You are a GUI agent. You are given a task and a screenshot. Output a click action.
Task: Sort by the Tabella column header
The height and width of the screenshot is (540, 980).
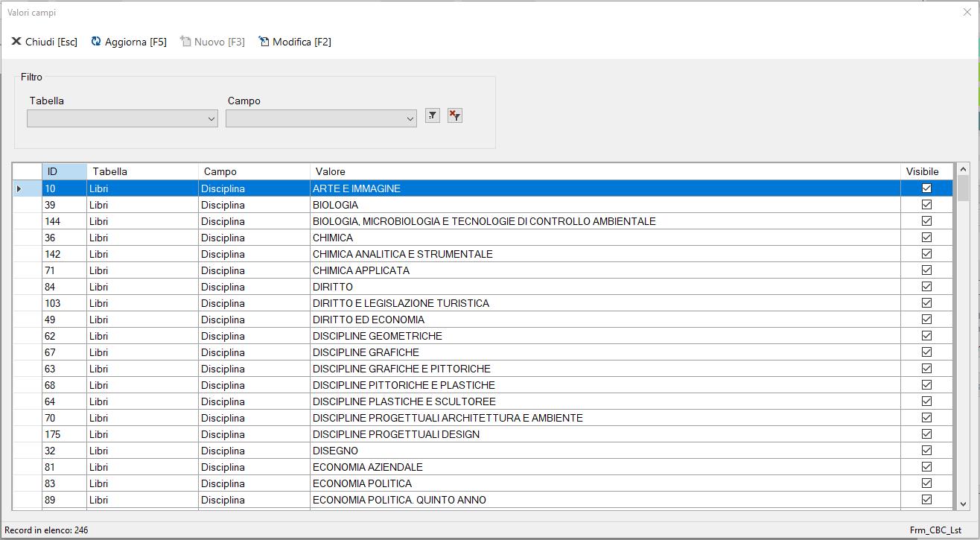[x=142, y=171]
